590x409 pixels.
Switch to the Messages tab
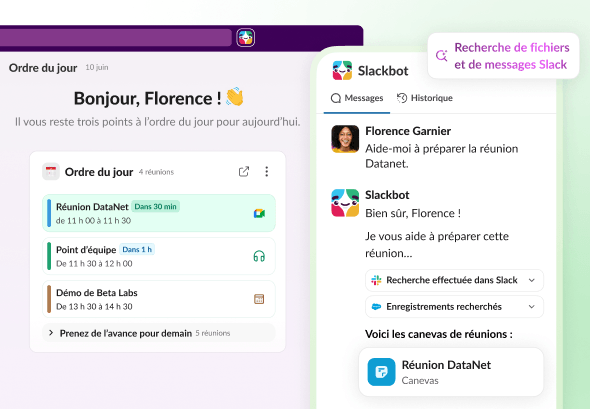click(x=357, y=98)
